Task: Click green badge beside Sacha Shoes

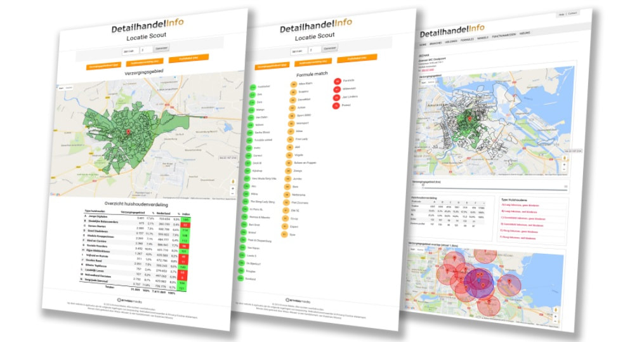Action: click(x=250, y=133)
